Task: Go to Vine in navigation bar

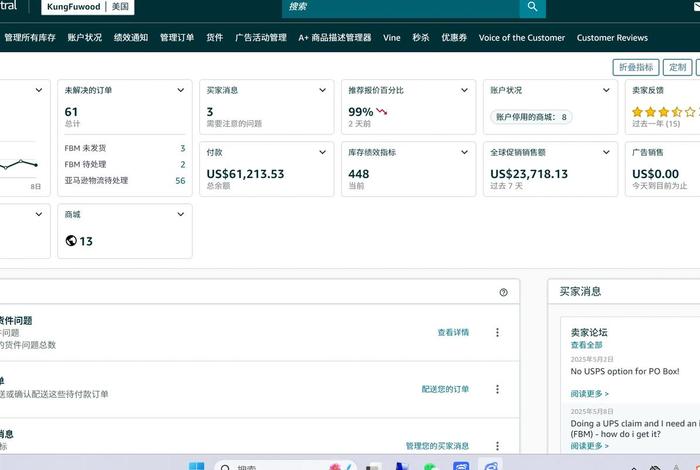Action: point(392,38)
